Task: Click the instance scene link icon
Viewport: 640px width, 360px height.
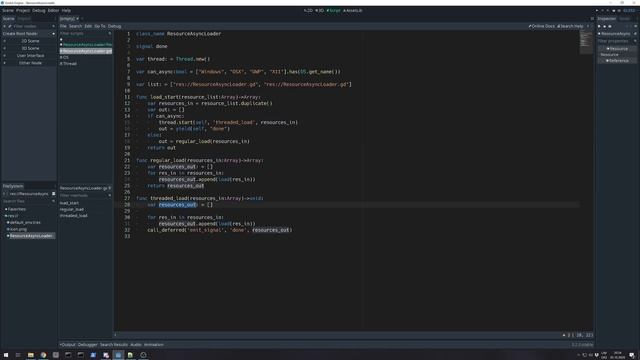Action: pyautogui.click(x=10, y=26)
